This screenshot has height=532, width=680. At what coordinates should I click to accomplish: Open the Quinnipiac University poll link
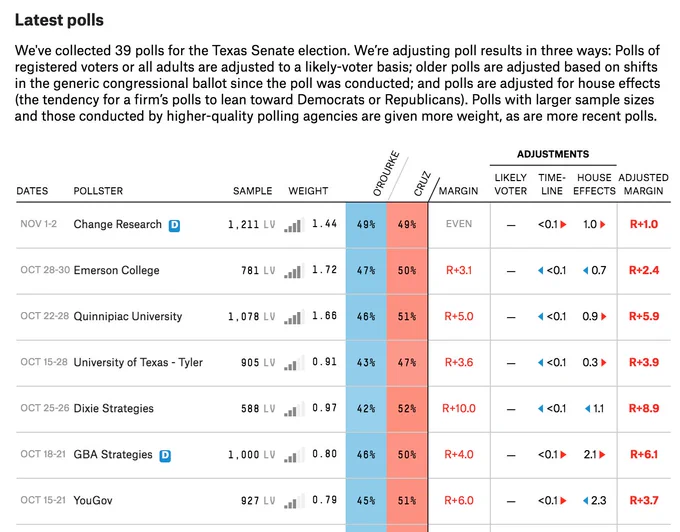tap(128, 317)
